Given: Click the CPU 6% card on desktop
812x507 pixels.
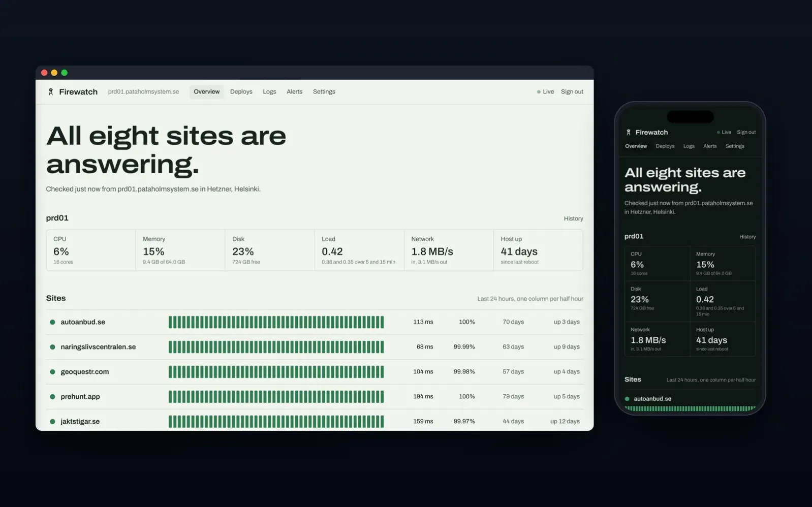Looking at the screenshot, I should pos(91,250).
